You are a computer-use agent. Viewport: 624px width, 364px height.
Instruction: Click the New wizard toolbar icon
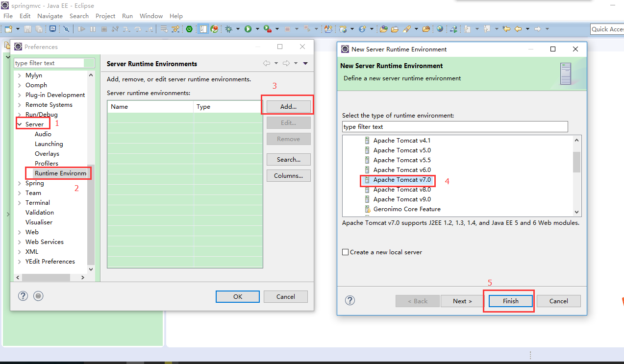click(8, 29)
